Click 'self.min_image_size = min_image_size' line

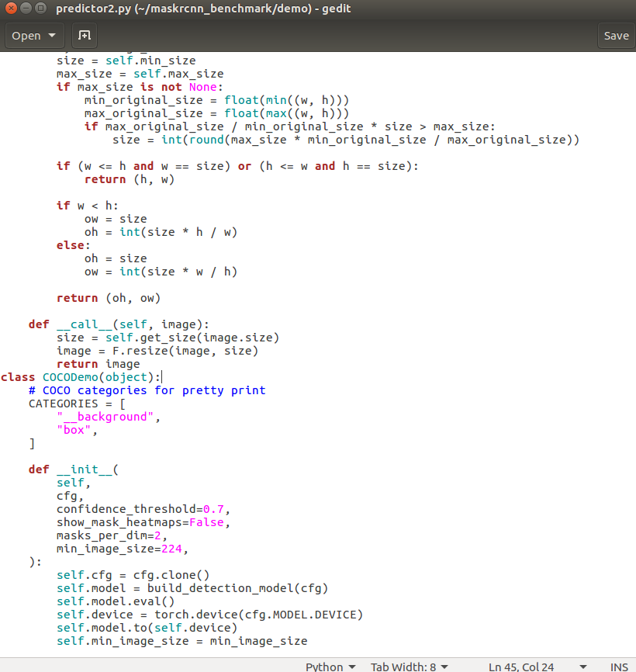coord(182,641)
